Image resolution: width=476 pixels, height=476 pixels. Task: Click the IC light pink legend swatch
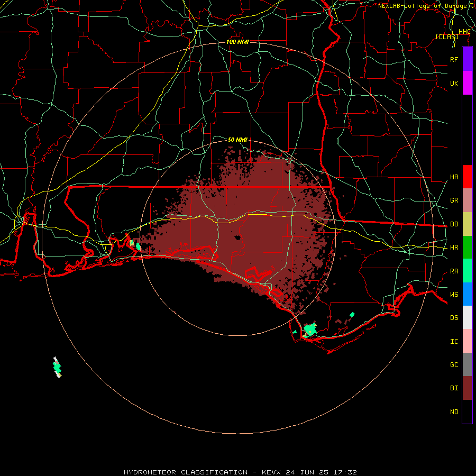pyautogui.click(x=467, y=341)
